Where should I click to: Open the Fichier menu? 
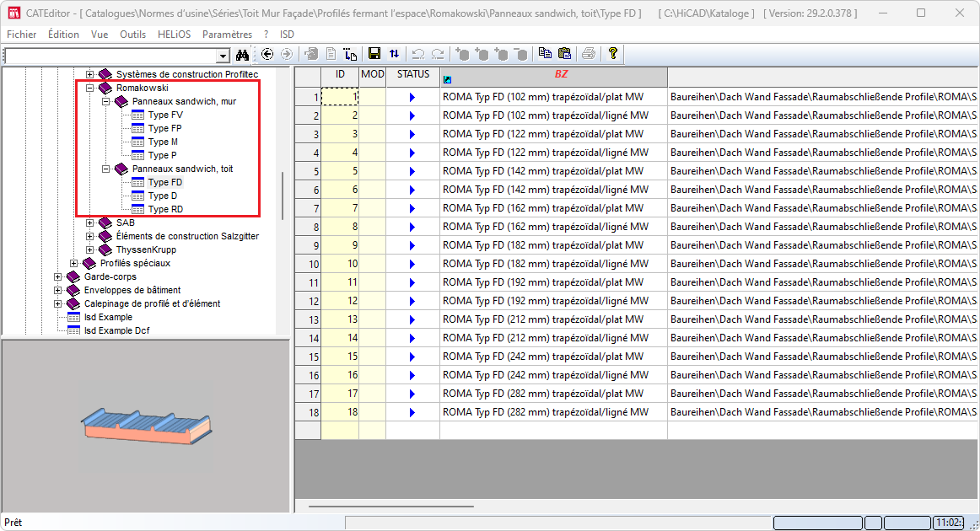pos(21,35)
